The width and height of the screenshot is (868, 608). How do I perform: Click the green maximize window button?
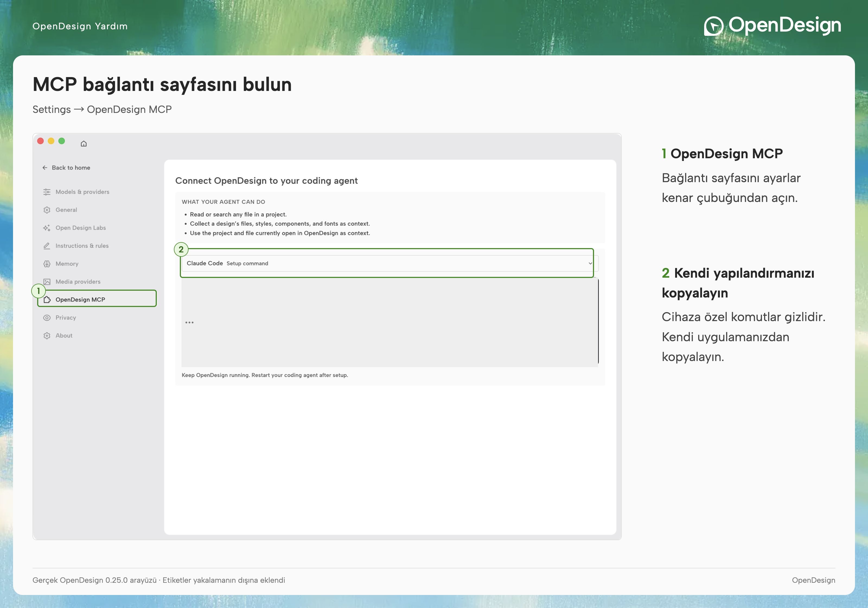[62, 141]
